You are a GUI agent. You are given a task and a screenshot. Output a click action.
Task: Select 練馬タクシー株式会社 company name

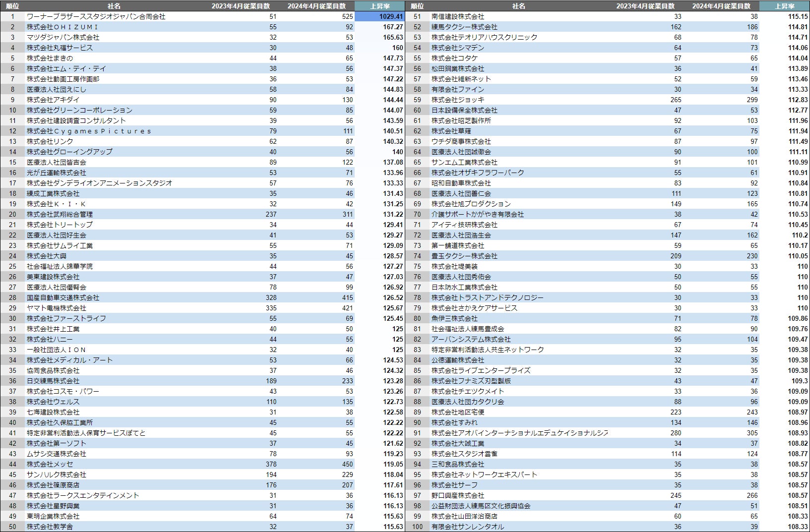[x=464, y=27]
